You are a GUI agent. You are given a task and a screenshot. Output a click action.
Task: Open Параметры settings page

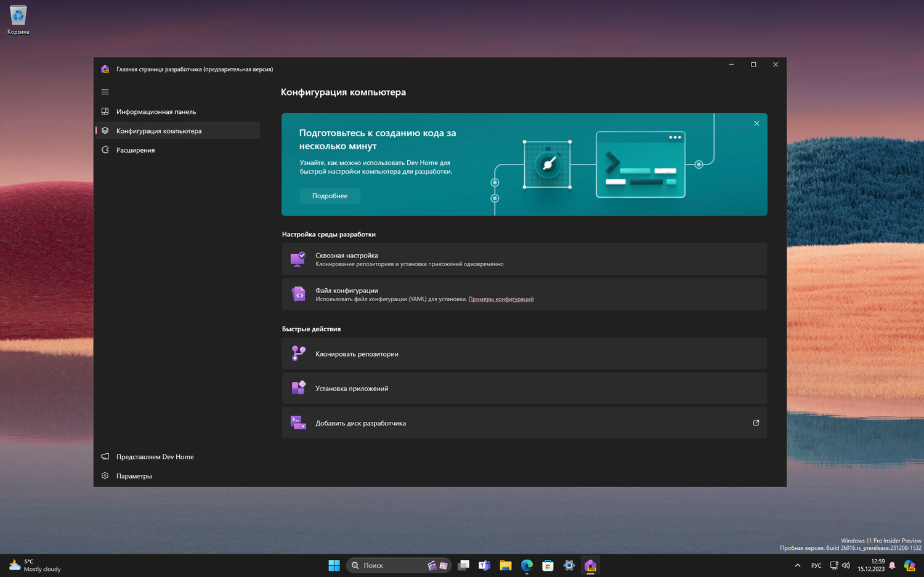pyautogui.click(x=177, y=475)
